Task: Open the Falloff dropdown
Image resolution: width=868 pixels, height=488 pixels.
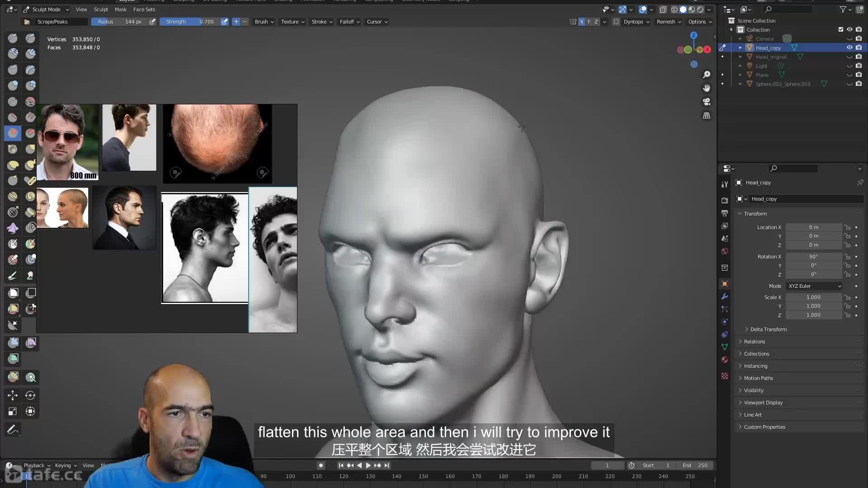Action: click(x=349, y=22)
